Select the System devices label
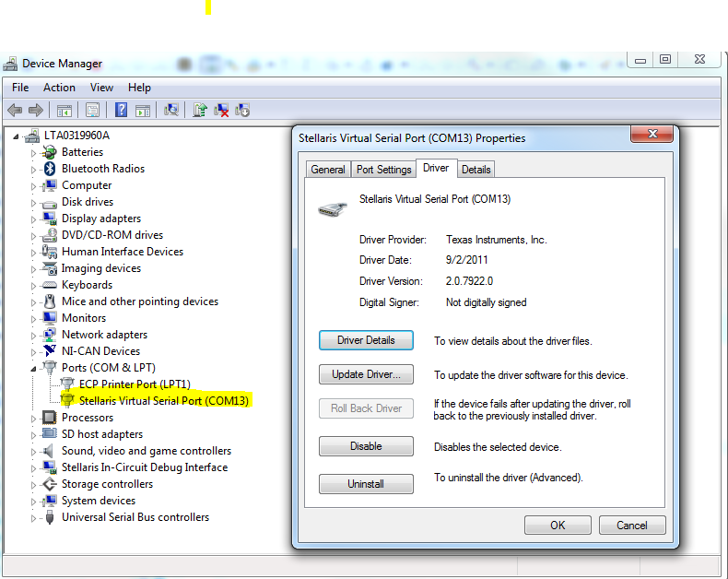 coord(99,501)
